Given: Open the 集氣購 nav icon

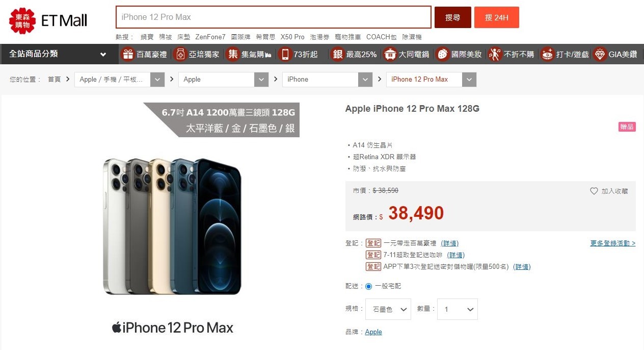Looking at the screenshot, I should coord(233,54).
